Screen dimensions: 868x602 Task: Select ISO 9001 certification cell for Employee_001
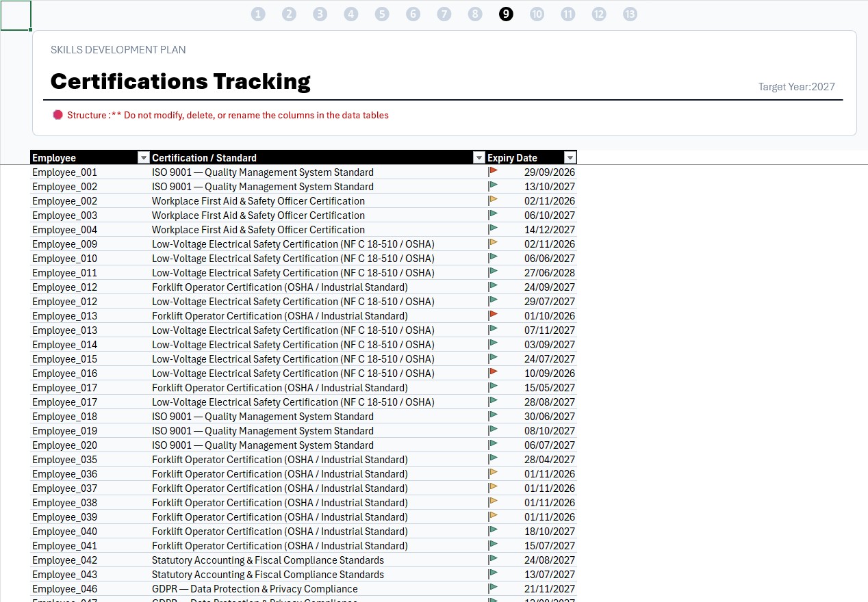point(318,172)
